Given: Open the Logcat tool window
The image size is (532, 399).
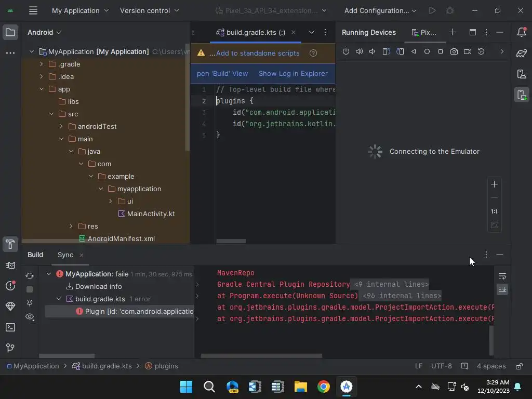Looking at the screenshot, I should 10,265.
